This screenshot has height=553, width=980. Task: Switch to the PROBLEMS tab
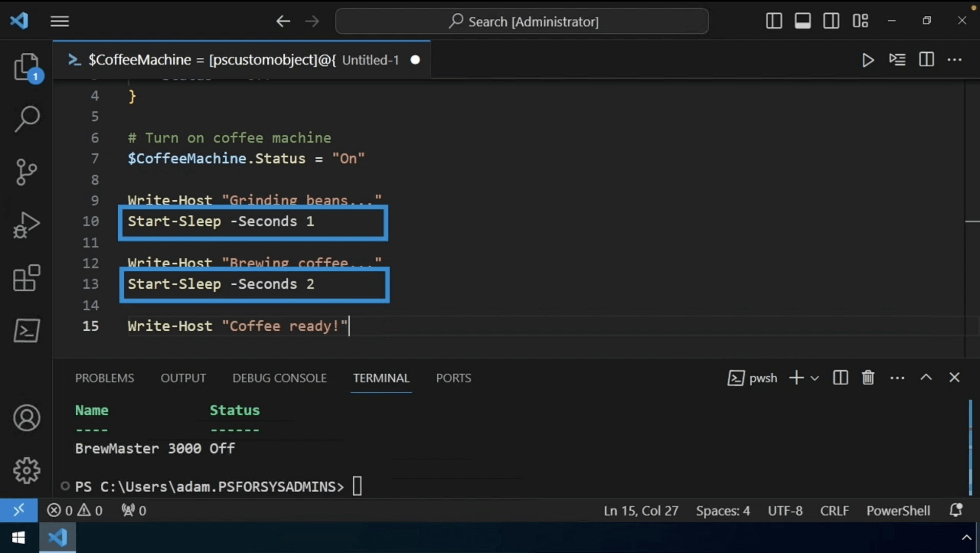tap(104, 378)
